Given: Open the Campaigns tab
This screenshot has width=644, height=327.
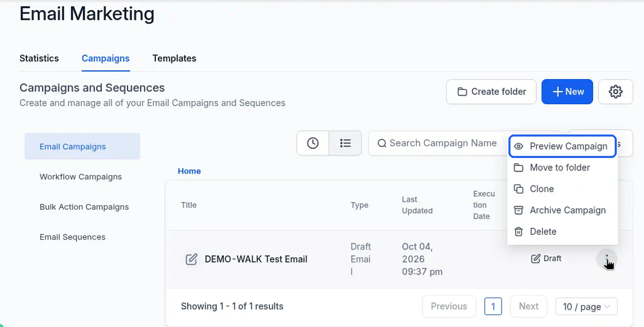Looking at the screenshot, I should point(106,59).
